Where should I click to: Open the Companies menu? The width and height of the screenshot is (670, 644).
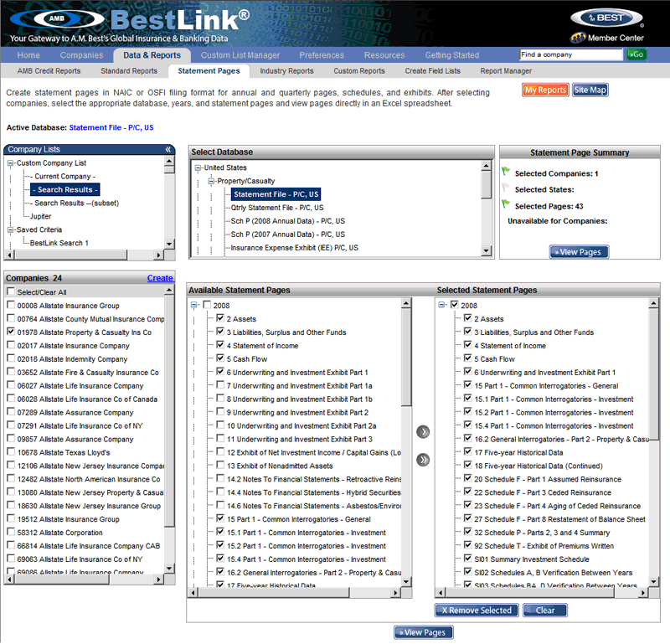pyautogui.click(x=81, y=55)
